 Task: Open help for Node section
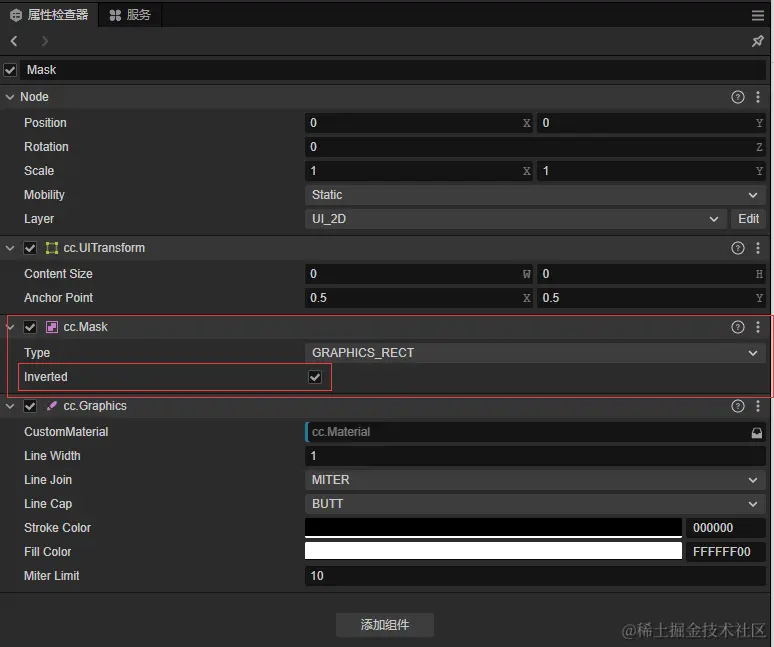pos(737,97)
